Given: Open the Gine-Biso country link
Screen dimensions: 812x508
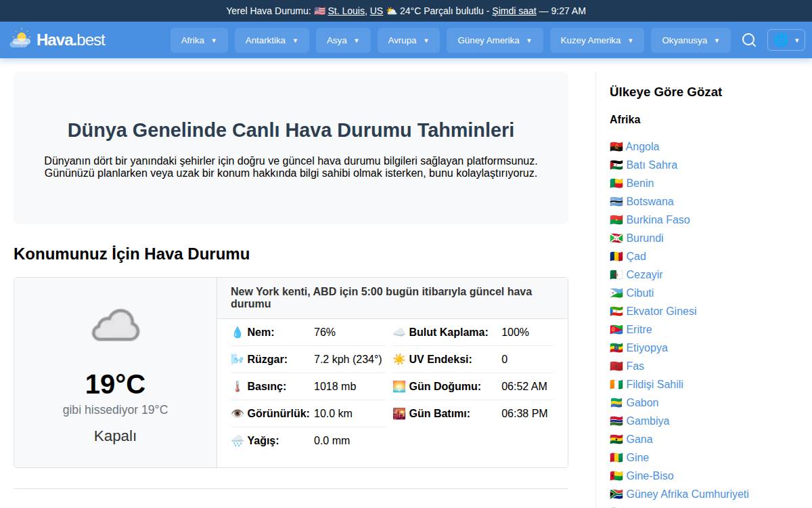Looking at the screenshot, I should pos(650,475).
